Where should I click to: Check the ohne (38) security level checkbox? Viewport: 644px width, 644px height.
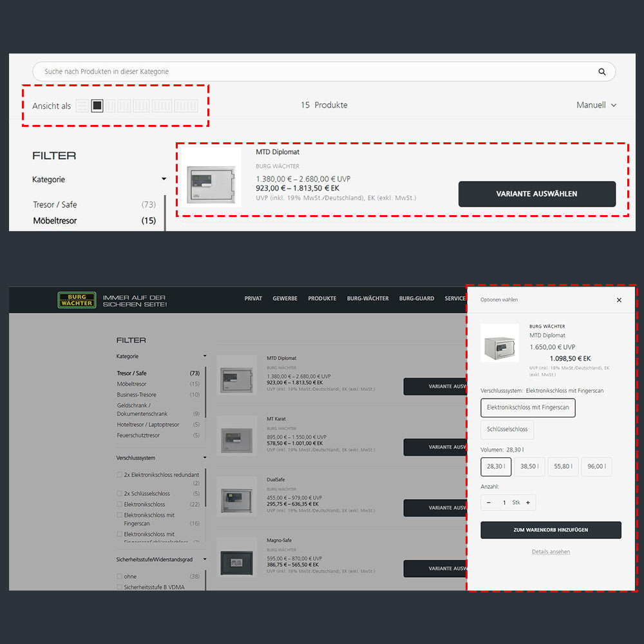click(120, 576)
